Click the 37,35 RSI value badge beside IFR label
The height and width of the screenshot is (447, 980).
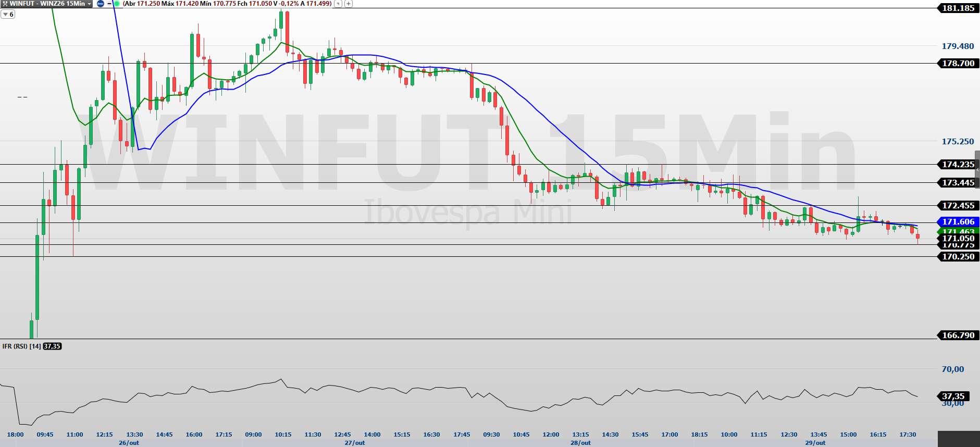click(x=52, y=346)
